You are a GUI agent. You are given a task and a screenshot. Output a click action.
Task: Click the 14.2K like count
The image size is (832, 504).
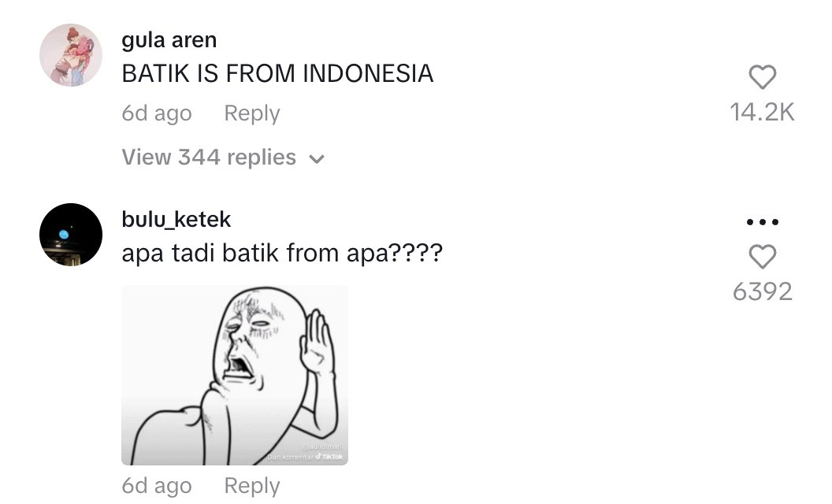point(763,112)
